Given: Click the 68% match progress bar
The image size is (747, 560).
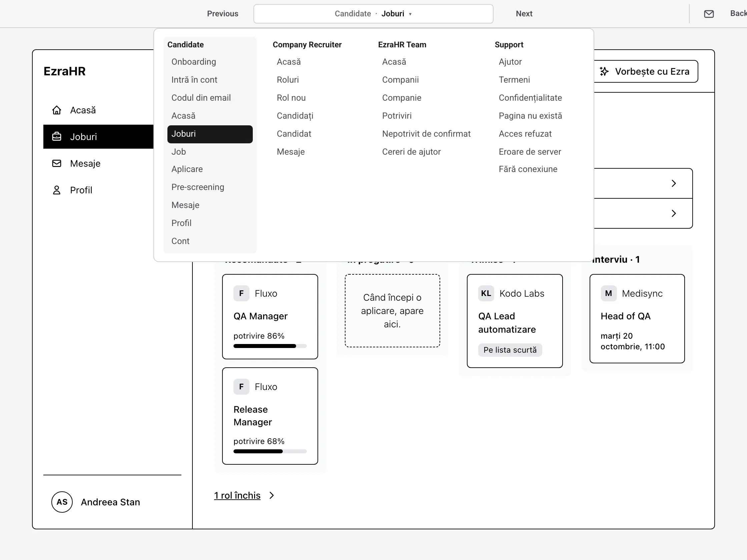Looking at the screenshot, I should 270,451.
